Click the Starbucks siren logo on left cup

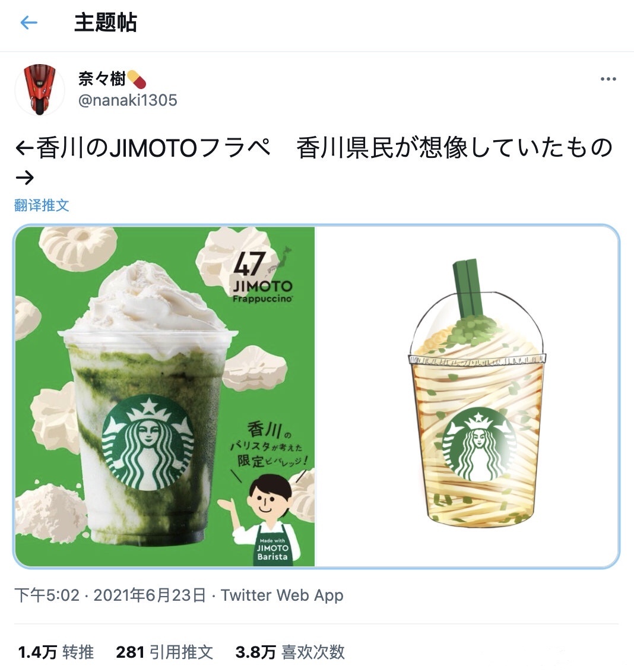click(x=148, y=443)
